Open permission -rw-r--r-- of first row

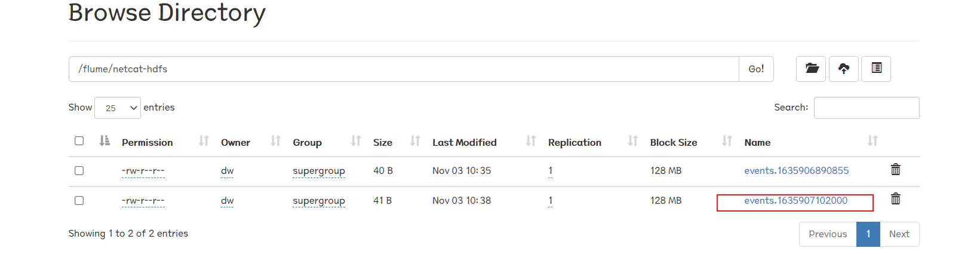pyautogui.click(x=143, y=171)
